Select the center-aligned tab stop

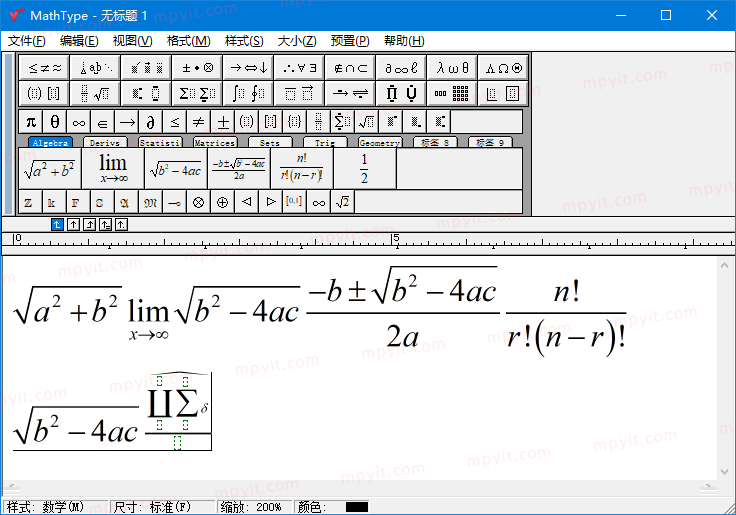coord(73,225)
